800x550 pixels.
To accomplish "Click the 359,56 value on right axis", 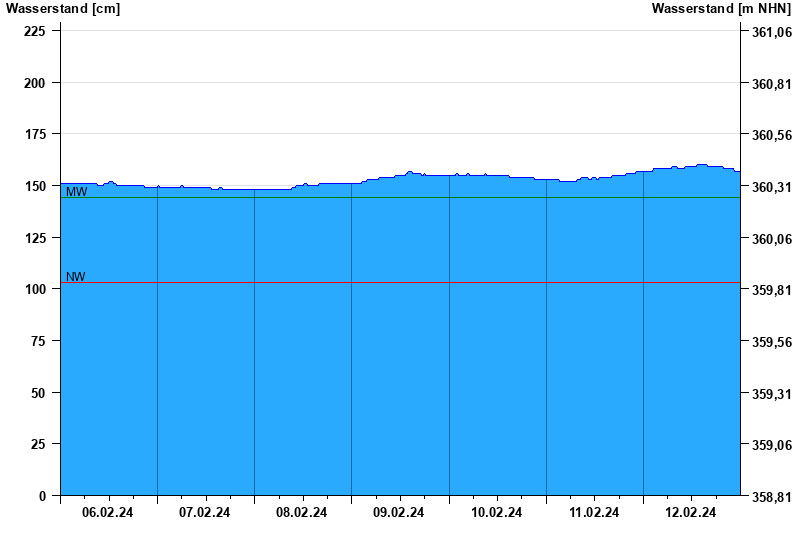I will coord(772,342).
